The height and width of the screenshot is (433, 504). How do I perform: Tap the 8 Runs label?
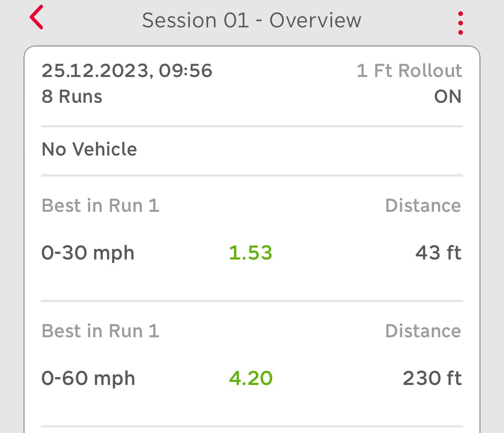tap(72, 97)
